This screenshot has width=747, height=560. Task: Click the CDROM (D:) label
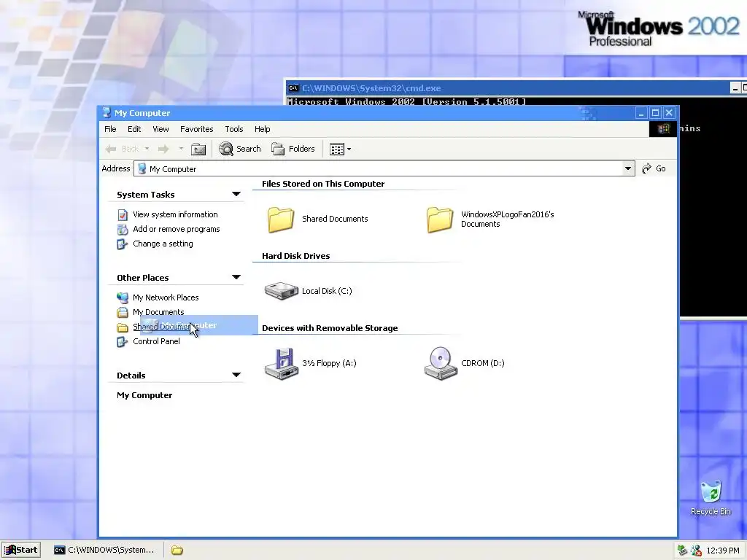tap(483, 363)
